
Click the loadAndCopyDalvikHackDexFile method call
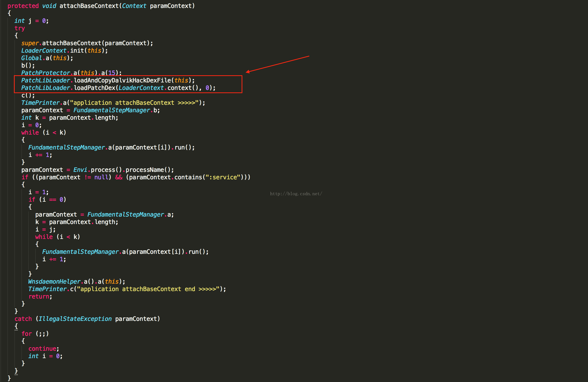(122, 80)
